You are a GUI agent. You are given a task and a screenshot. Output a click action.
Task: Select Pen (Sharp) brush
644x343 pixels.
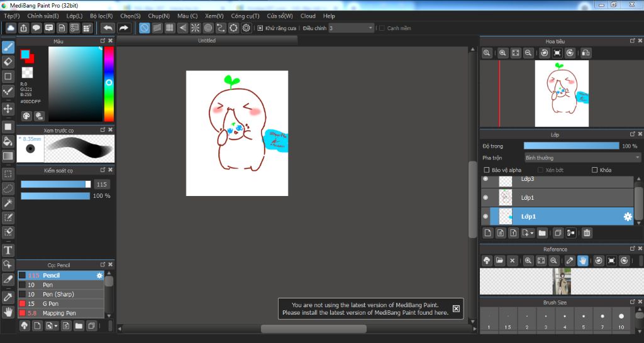pos(61,294)
